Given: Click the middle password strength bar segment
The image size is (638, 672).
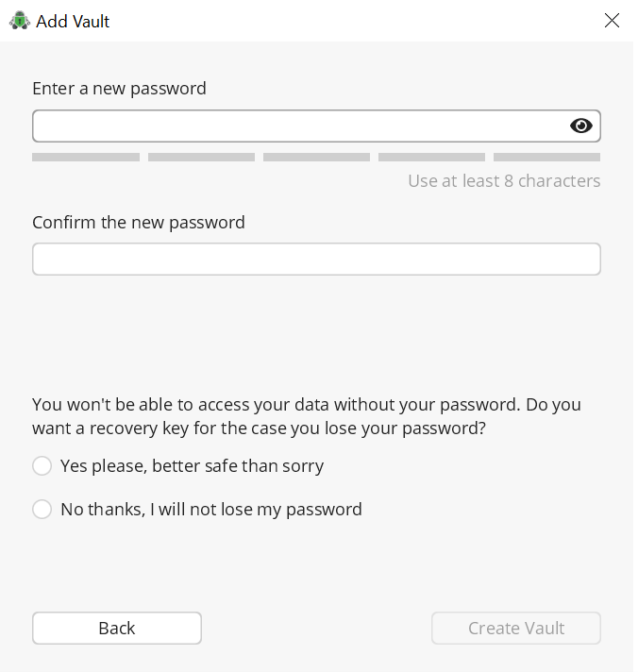Looking at the screenshot, I should point(316,158).
